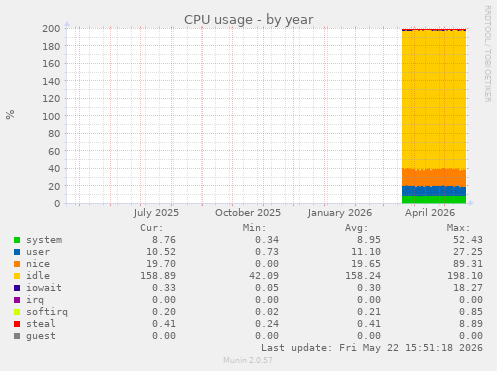Image resolution: width=497 pixels, height=371 pixels.
Task: Click the 'idle' legend label
Action: (38, 276)
